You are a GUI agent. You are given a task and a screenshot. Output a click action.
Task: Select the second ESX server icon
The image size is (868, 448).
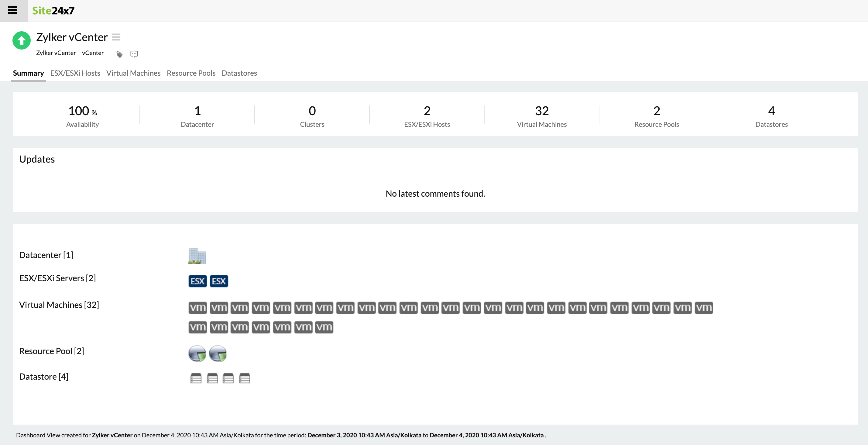click(219, 281)
